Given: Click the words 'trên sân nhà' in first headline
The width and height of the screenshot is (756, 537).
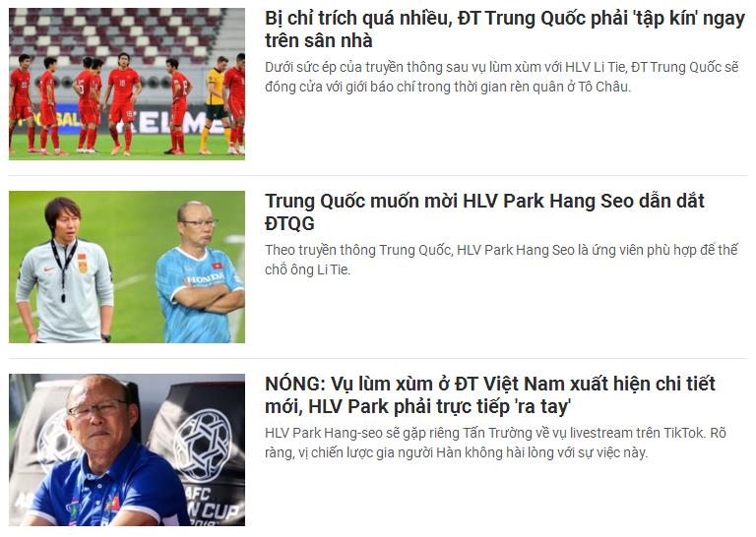Looking at the screenshot, I should [319, 41].
